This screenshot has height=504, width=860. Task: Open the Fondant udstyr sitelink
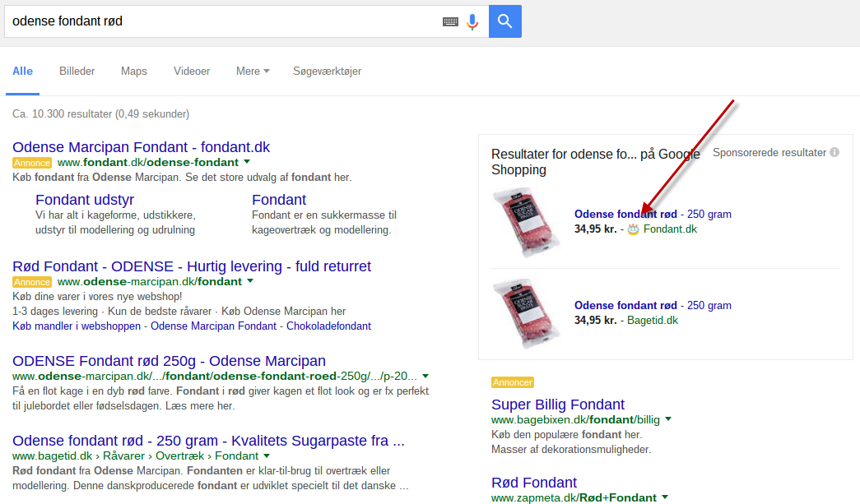[x=85, y=200]
